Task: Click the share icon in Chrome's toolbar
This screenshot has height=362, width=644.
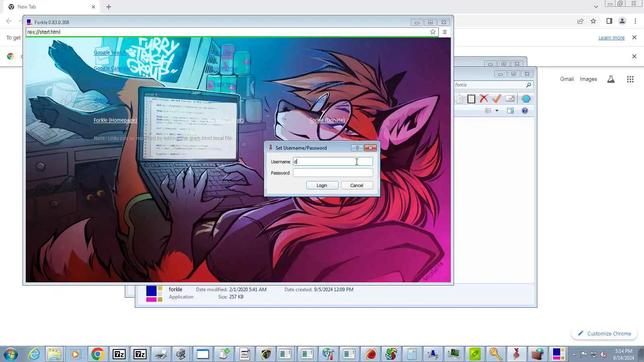Action: [580, 21]
